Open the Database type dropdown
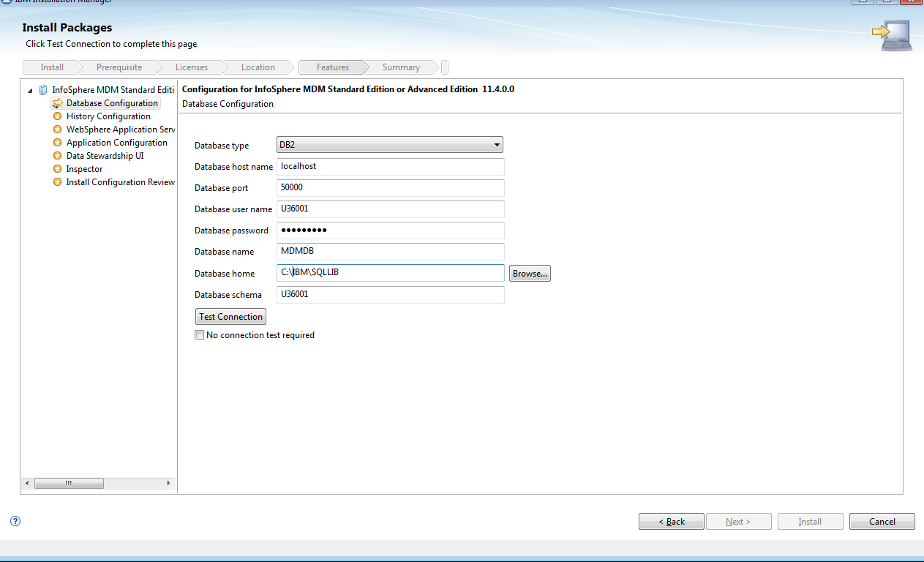The height and width of the screenshot is (562, 924). 390,145
